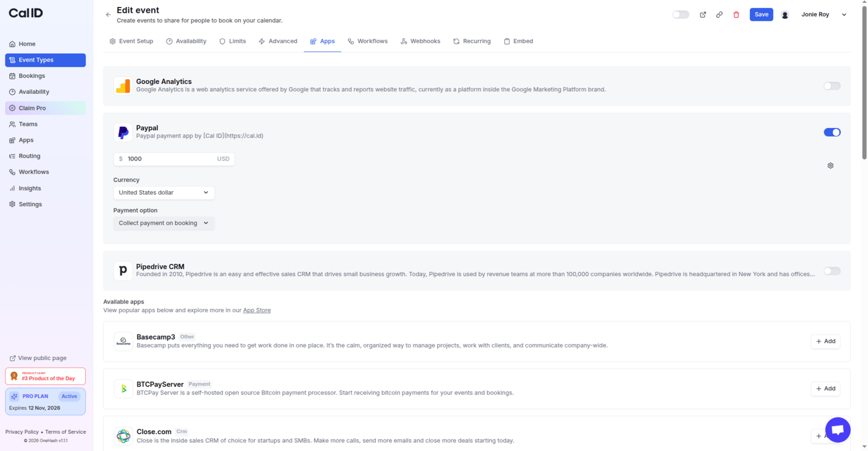Click the Paypal price input field
This screenshot has height=451, width=868.
coord(174,159)
